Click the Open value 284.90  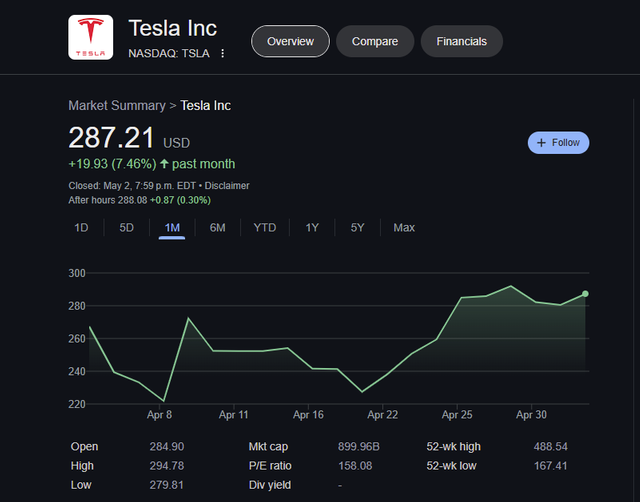[167, 446]
